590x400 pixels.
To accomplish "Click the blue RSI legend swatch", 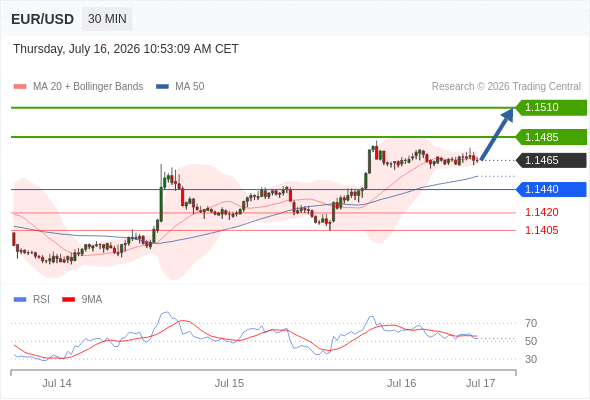I will (20, 300).
